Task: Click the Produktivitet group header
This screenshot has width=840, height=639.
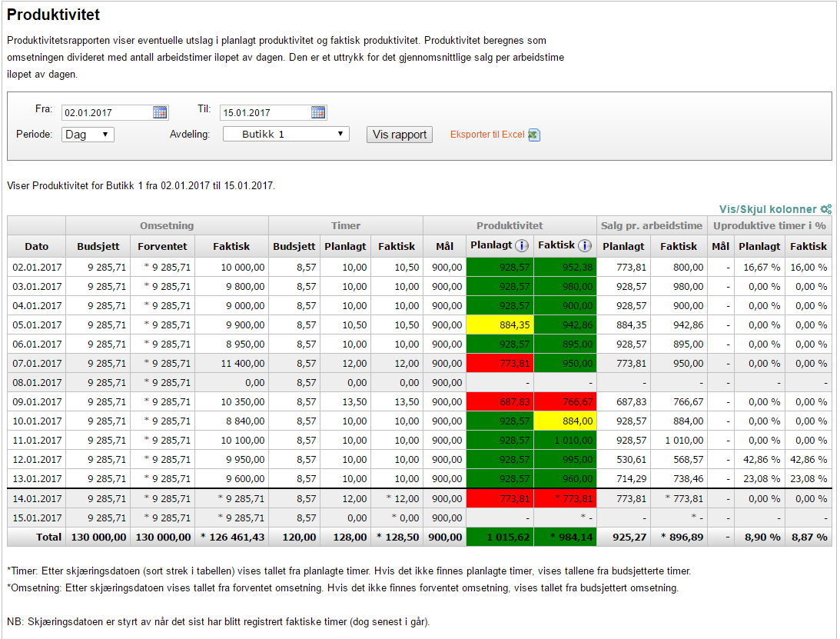Action: pyautogui.click(x=510, y=225)
